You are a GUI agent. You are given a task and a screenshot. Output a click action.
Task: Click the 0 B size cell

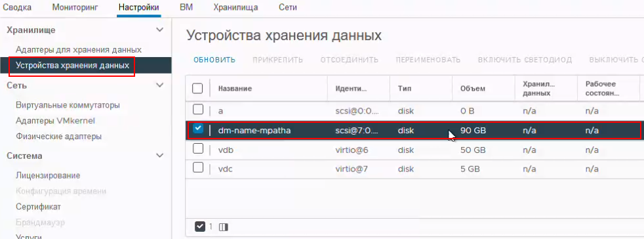[468, 111]
